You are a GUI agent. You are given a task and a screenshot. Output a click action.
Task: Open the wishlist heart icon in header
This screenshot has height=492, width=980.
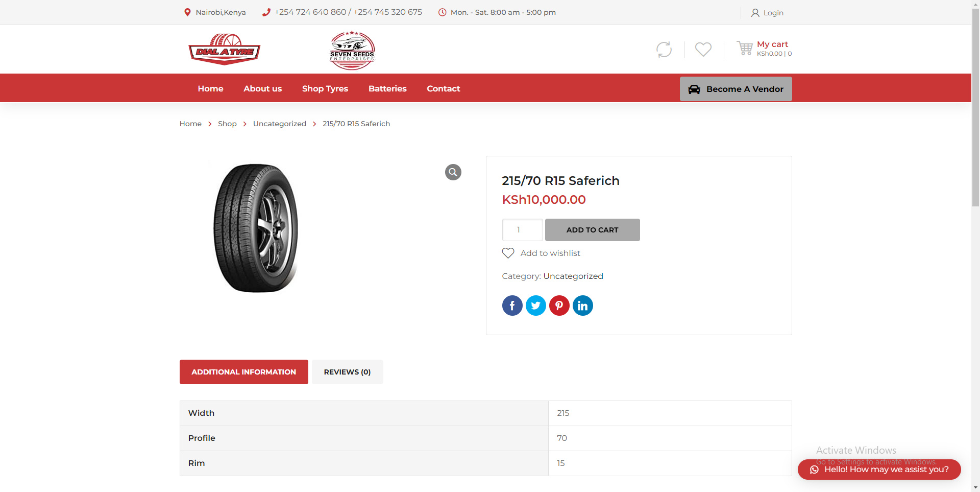click(x=703, y=50)
